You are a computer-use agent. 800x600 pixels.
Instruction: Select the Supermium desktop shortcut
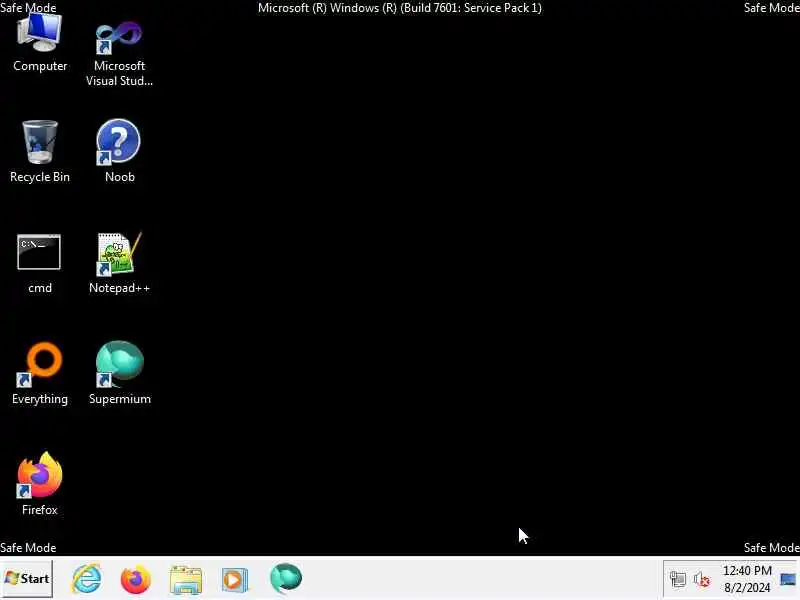[x=119, y=374]
